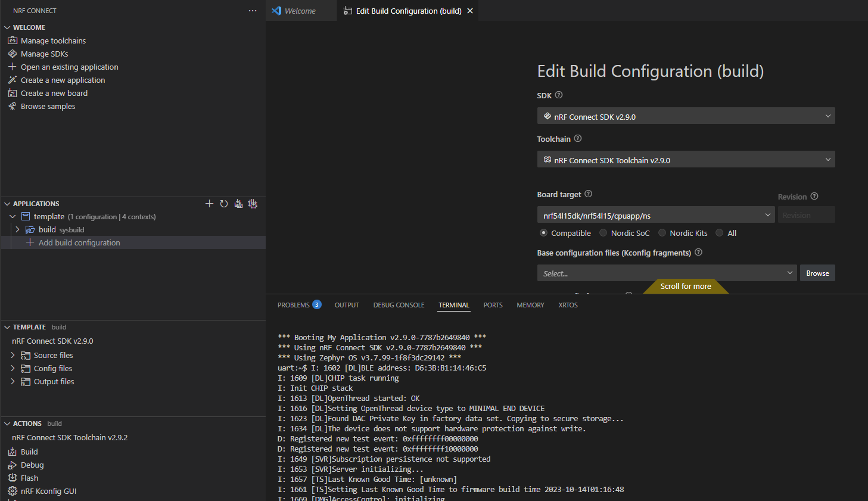Select the All boards filter

pos(720,233)
